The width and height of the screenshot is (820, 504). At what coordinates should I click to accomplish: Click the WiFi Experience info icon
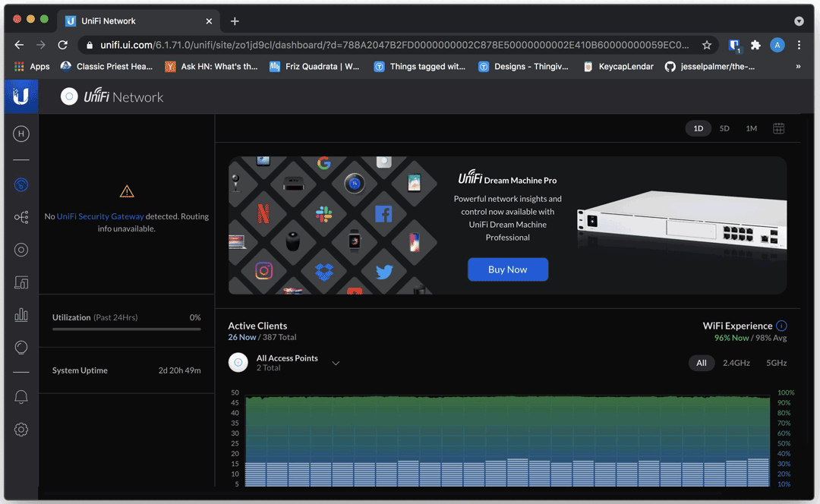pyautogui.click(x=781, y=326)
